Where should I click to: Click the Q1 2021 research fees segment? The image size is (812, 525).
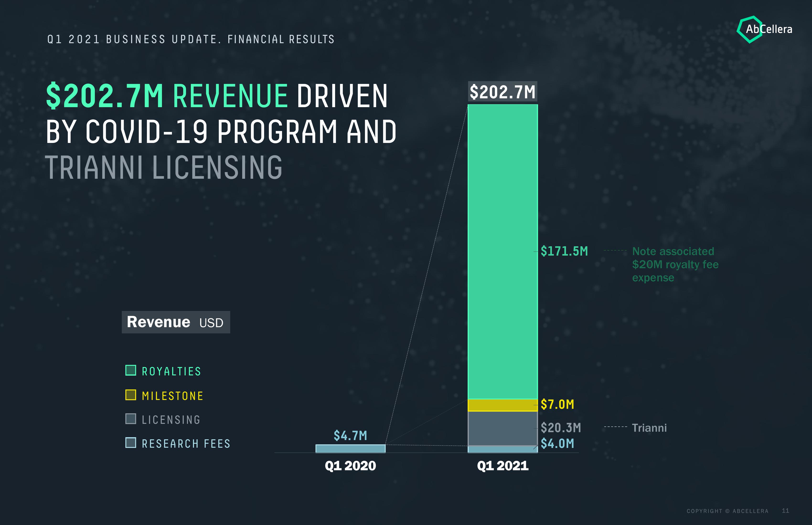[502, 449]
